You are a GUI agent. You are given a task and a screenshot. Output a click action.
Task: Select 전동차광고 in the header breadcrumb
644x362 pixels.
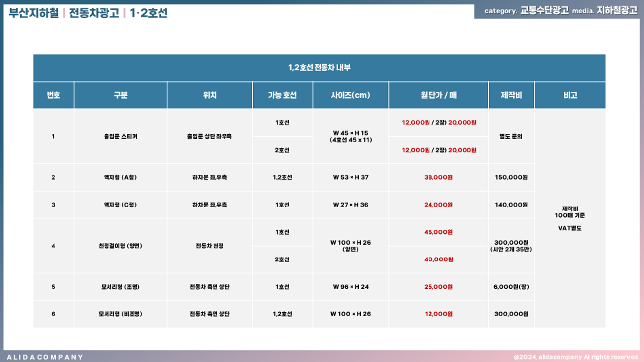coord(94,13)
